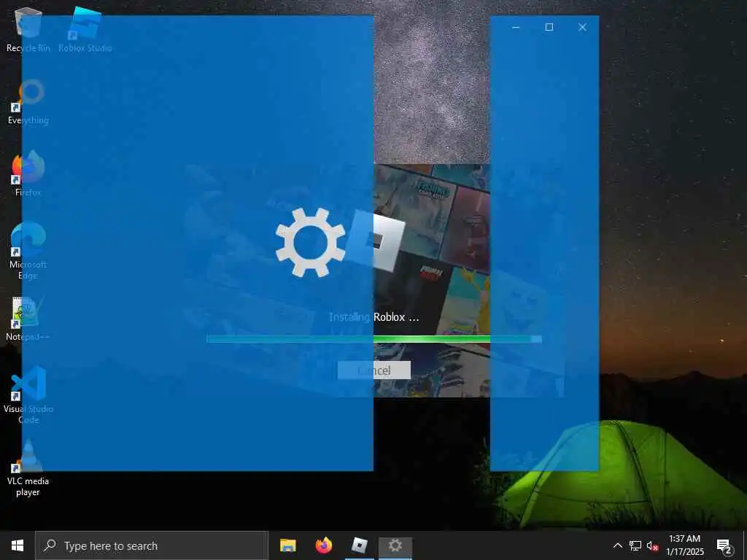Click the installing progress bar

(374, 339)
